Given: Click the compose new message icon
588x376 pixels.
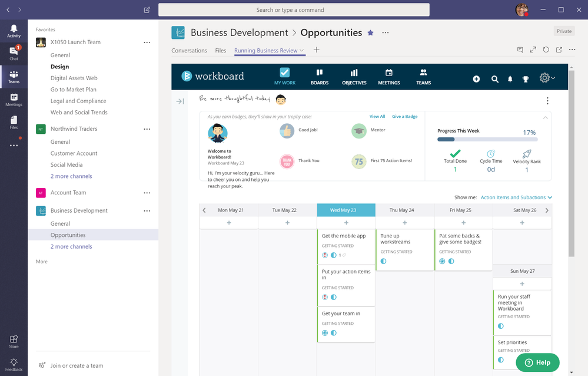Looking at the screenshot, I should pos(147,10).
